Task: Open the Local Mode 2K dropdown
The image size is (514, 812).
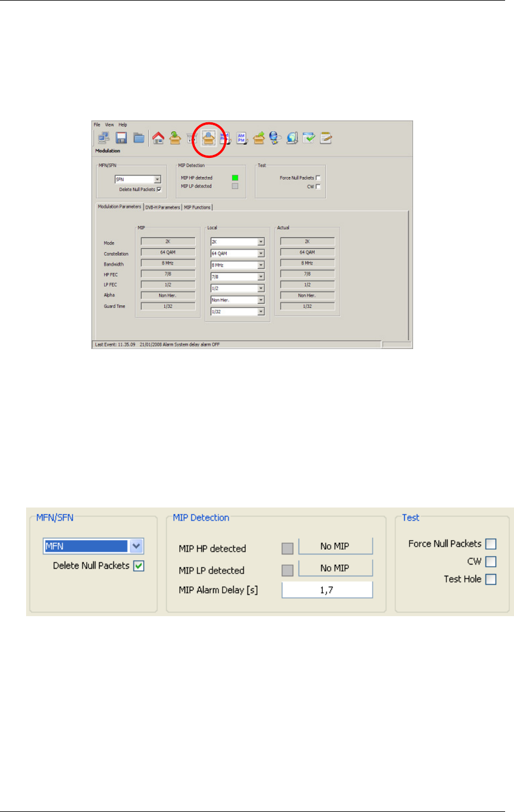Action: pyautogui.click(x=237, y=242)
